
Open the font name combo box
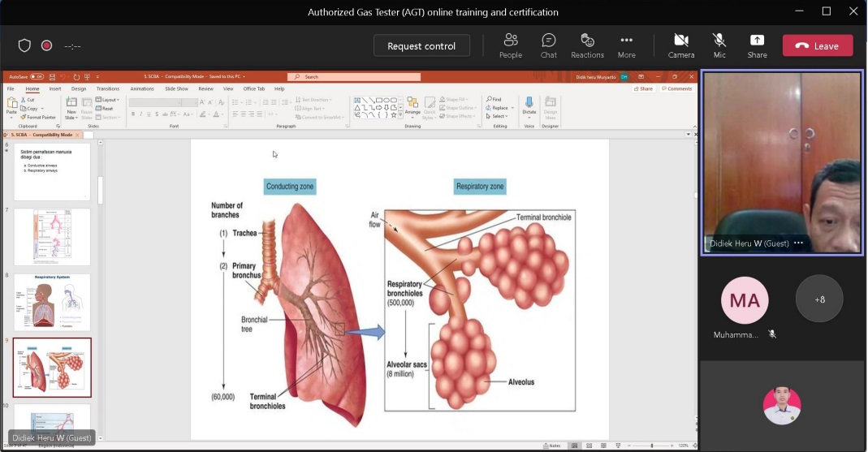(154, 102)
